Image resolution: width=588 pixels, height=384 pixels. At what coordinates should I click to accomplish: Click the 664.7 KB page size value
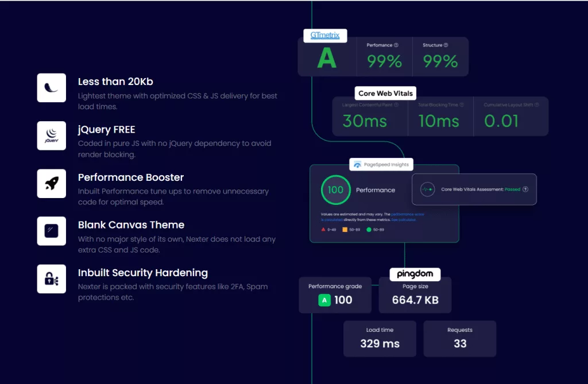415,300
